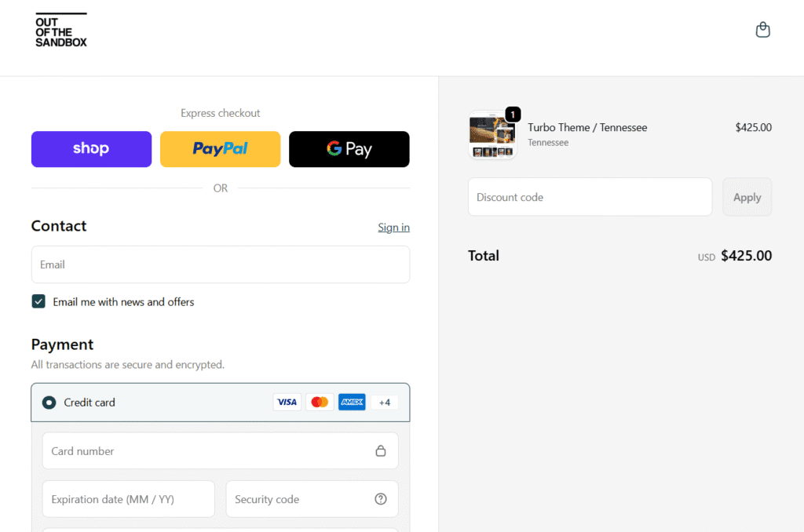Click the Visa card icon
This screenshot has height=532, width=804.
tap(287, 402)
